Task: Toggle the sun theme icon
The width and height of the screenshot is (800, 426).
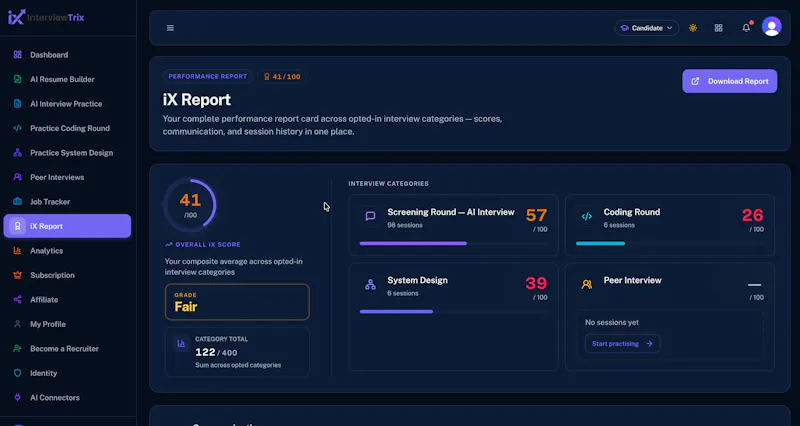Action: [693, 28]
